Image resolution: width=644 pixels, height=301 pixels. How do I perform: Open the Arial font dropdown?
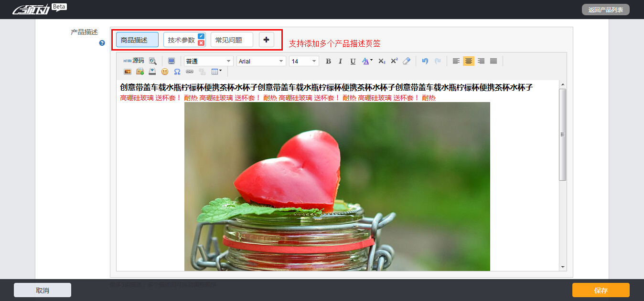click(261, 61)
